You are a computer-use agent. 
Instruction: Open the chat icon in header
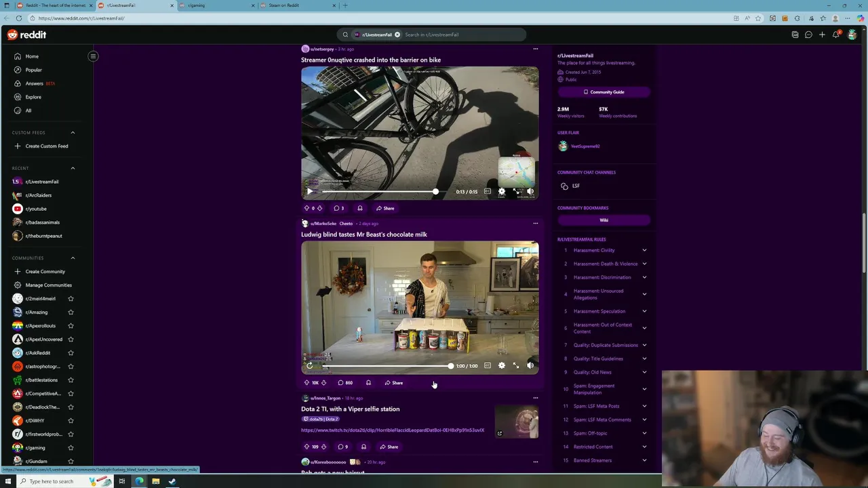point(808,35)
